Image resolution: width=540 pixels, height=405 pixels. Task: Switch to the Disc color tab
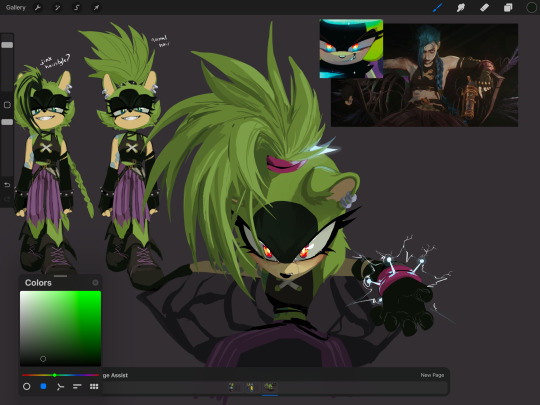pyautogui.click(x=27, y=387)
